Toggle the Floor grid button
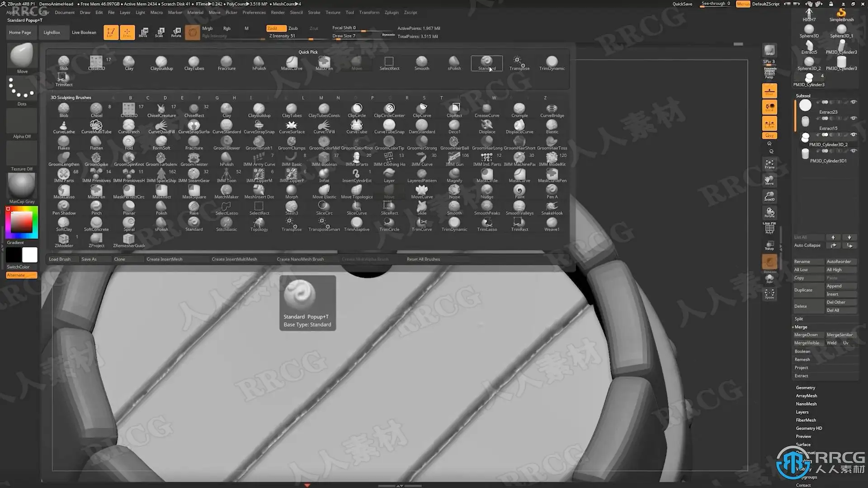 pyautogui.click(x=769, y=91)
